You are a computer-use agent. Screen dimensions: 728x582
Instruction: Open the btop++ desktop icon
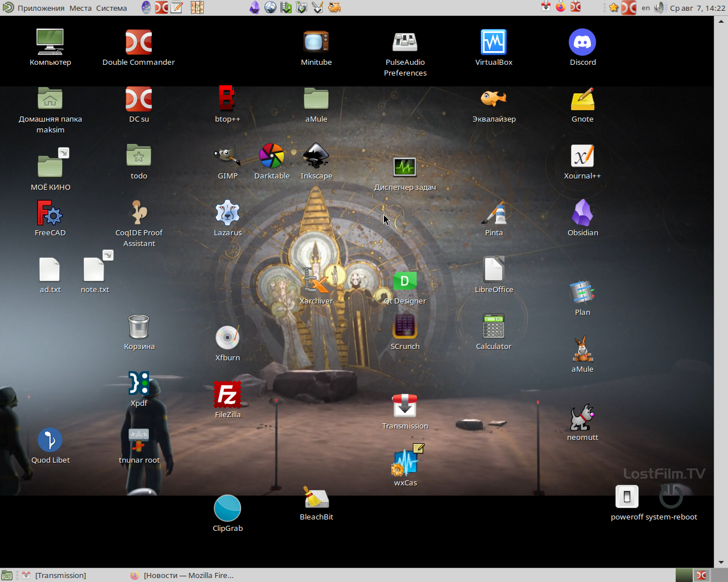(x=227, y=99)
